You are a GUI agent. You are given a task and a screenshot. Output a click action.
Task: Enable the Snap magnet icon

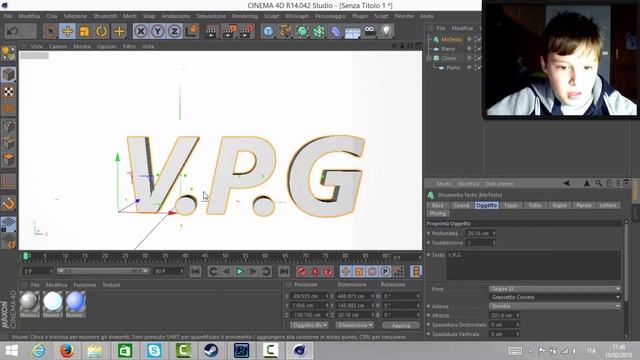(9, 203)
